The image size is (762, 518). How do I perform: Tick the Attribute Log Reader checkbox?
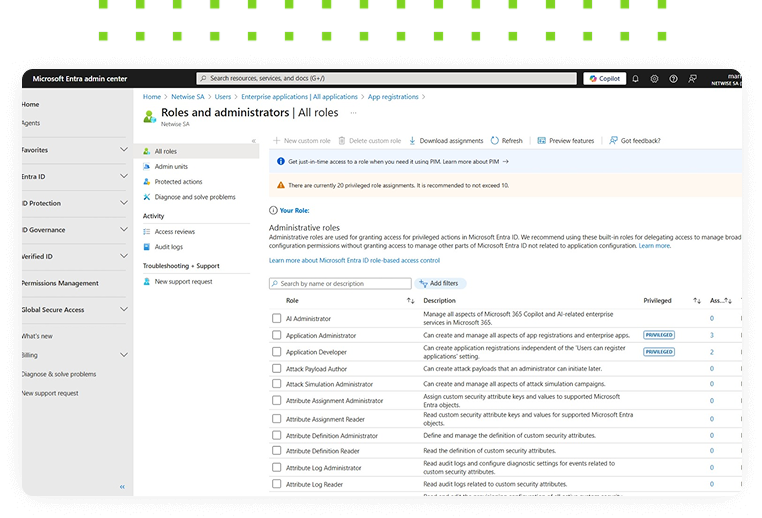coord(277,483)
